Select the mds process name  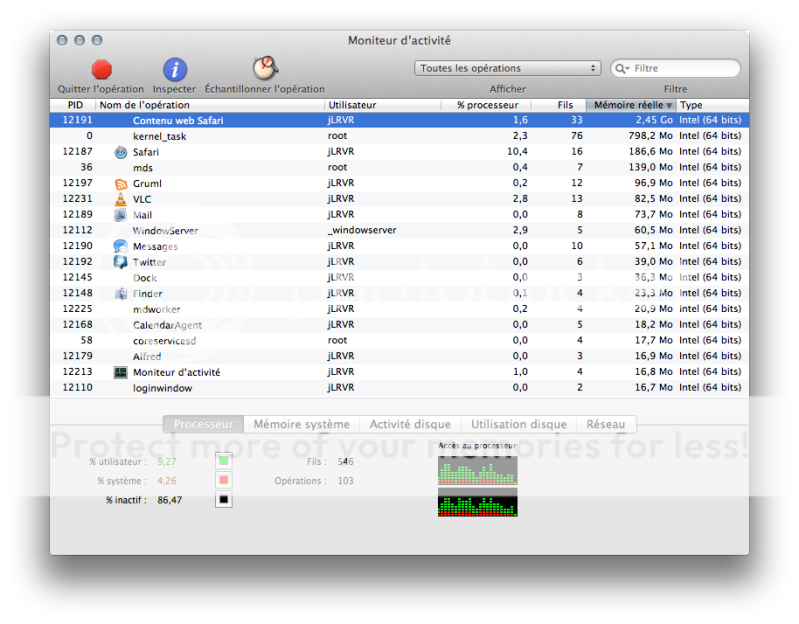[143, 168]
